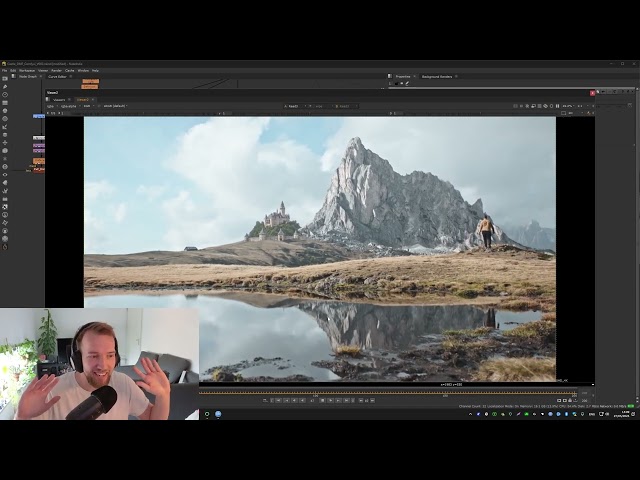Screen dimensions: 640x480
Task: Click the Node Graph pane menu icon
Action: click(x=14, y=76)
